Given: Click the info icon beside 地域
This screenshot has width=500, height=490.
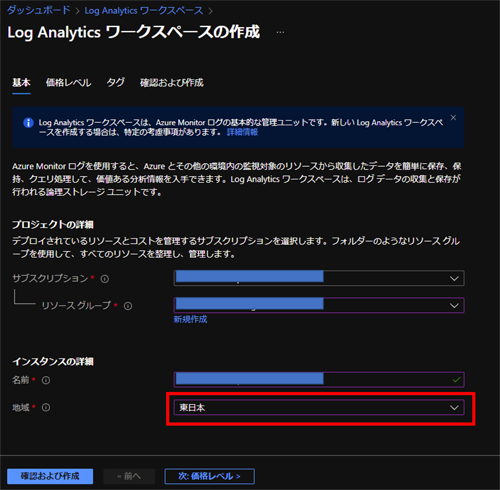Looking at the screenshot, I should point(46,407).
